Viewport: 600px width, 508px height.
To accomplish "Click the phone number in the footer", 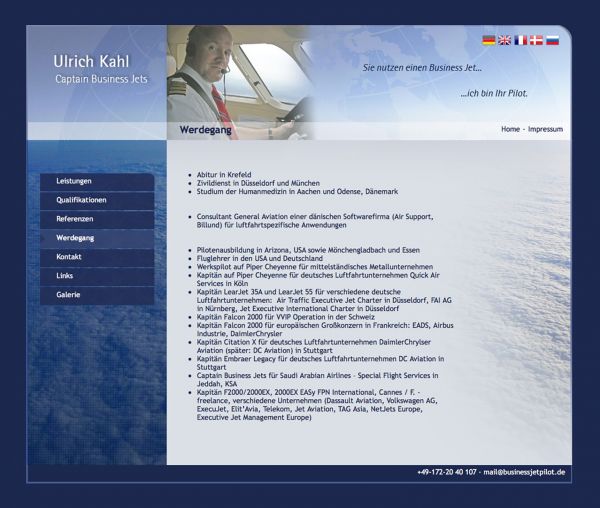I will pyautogui.click(x=447, y=471).
